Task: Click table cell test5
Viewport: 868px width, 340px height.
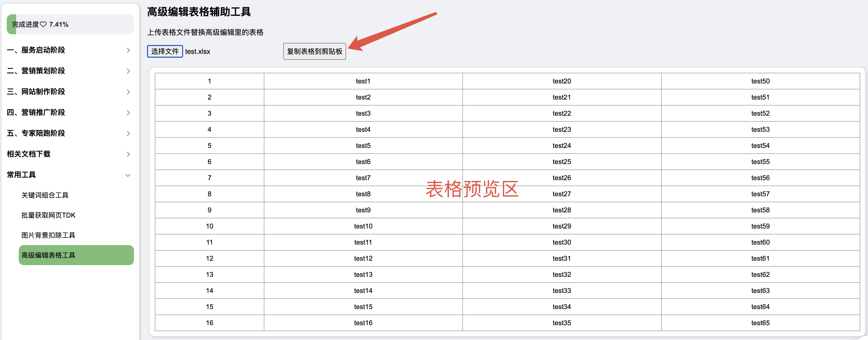Action: pos(363,146)
